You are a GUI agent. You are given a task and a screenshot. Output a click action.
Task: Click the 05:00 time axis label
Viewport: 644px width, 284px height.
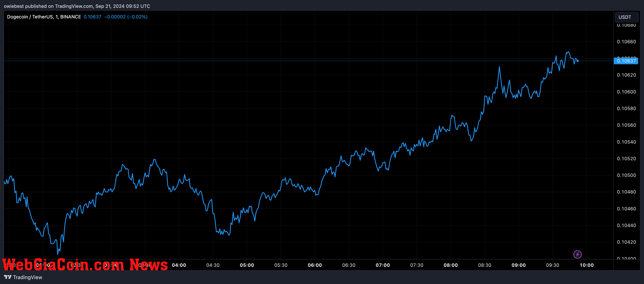(247, 265)
